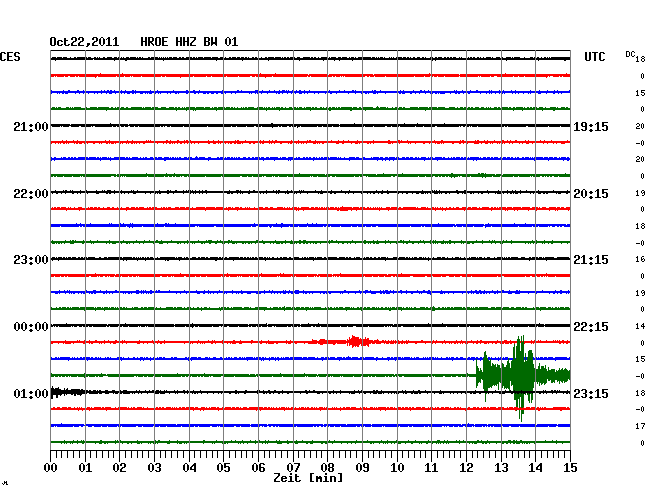Click the "10" minute axis label
The width and height of the screenshot is (650, 494).
(397, 467)
